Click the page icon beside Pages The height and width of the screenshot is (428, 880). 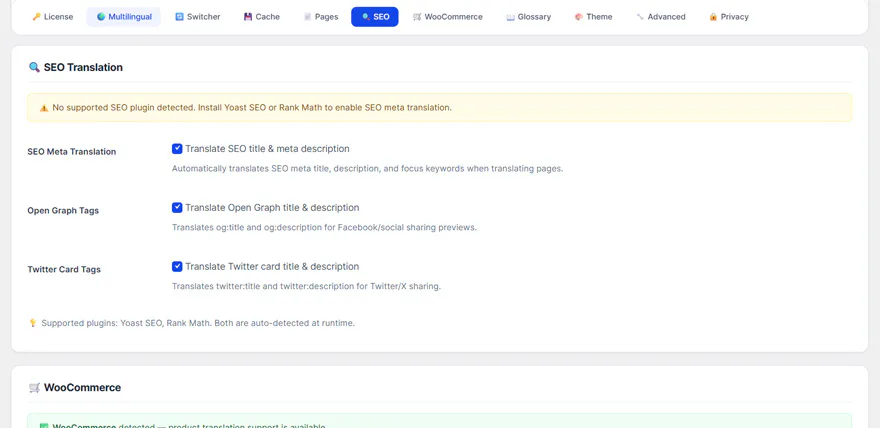308,17
